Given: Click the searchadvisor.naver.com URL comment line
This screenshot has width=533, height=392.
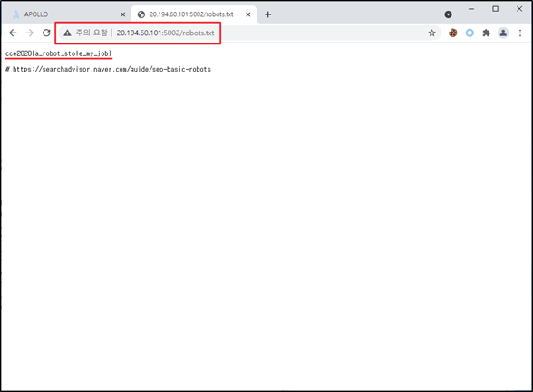Looking at the screenshot, I should [x=108, y=69].
